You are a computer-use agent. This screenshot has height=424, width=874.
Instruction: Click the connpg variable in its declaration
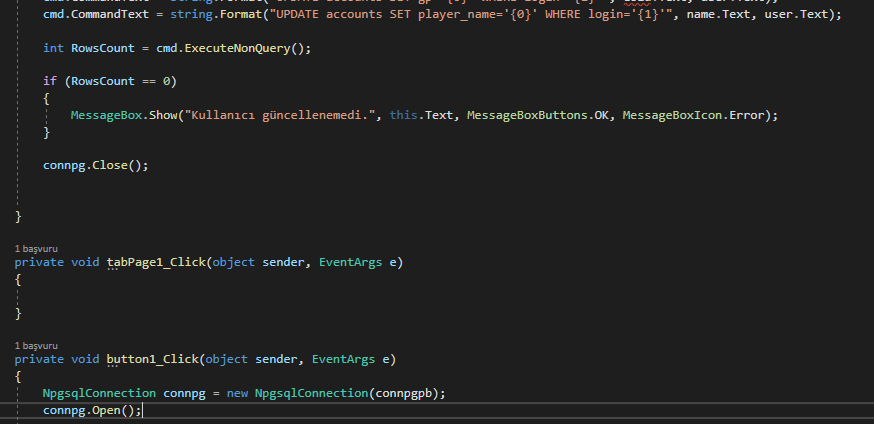184,393
